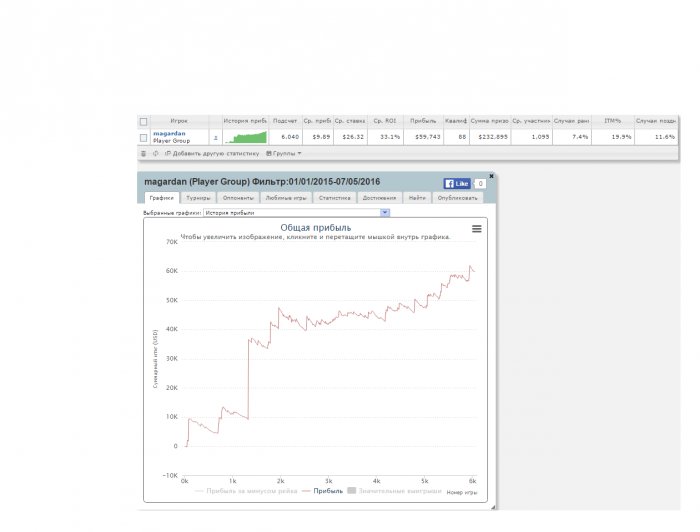Viewport: 700px width, 532px height.
Task: Sort the table by Прибыль column header
Action: (423, 121)
